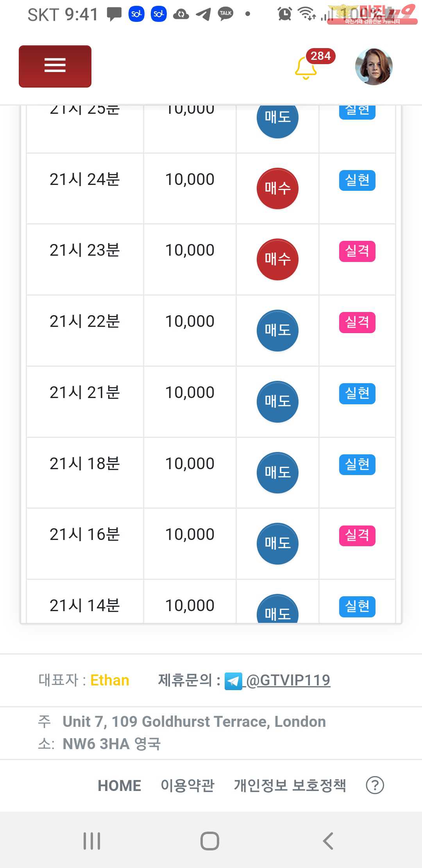
Task: Tap the Telegram icon next to @GTVIP119
Action: tap(233, 681)
